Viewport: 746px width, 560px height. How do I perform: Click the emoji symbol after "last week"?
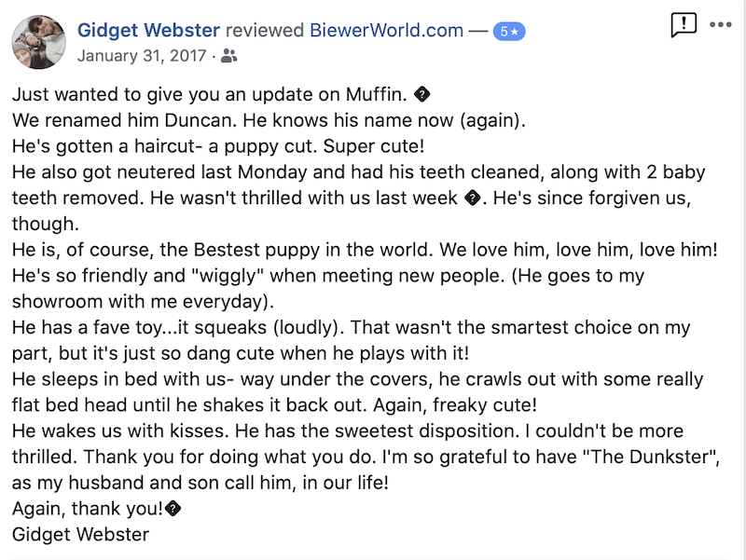click(x=472, y=198)
